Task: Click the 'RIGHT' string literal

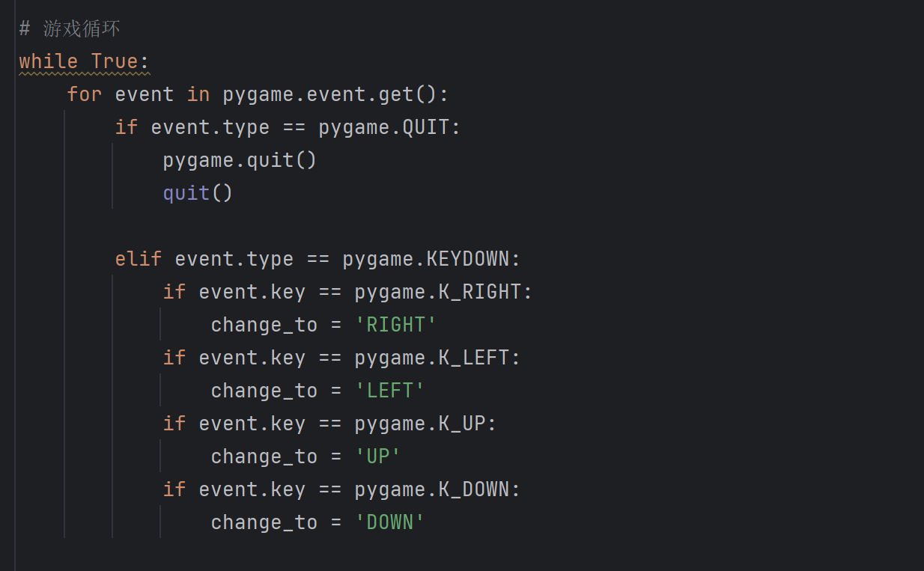Action: [x=395, y=325]
